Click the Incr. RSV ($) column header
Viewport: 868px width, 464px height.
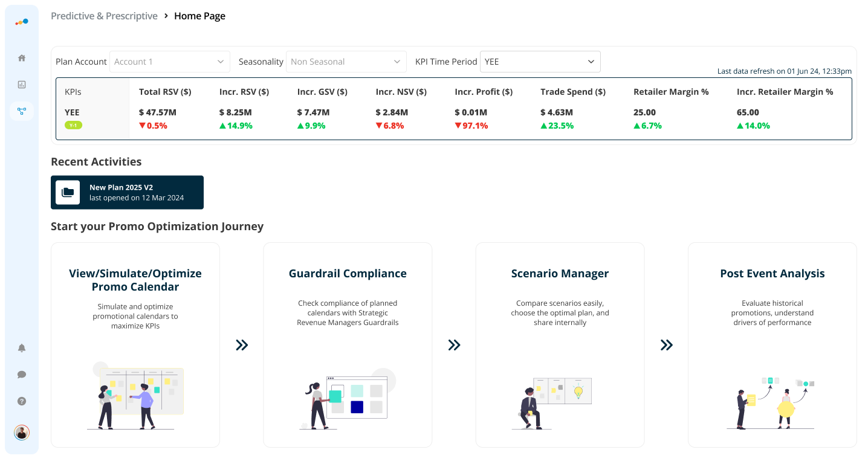[244, 92]
